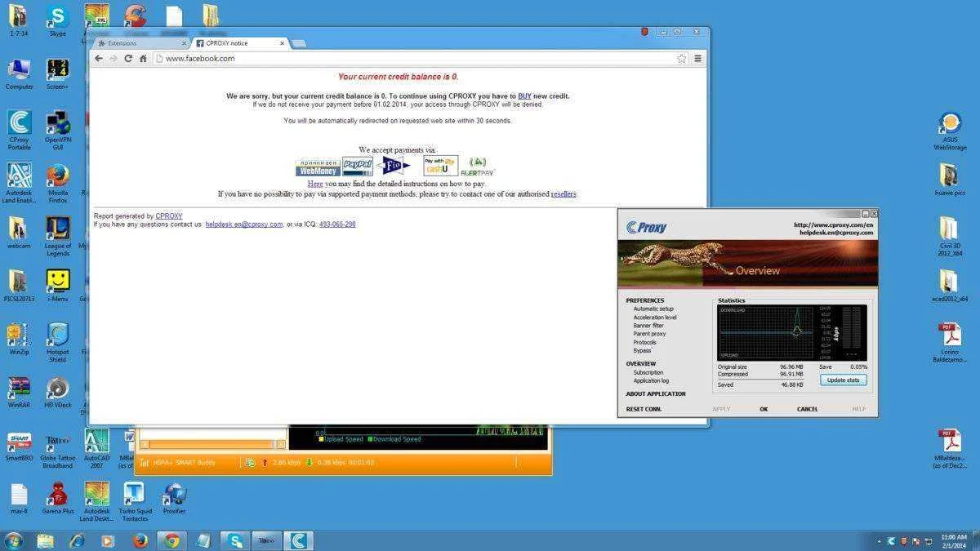
Task: Click the helpdesk.en@cproxy.com email link in Chrome
Action: click(244, 224)
